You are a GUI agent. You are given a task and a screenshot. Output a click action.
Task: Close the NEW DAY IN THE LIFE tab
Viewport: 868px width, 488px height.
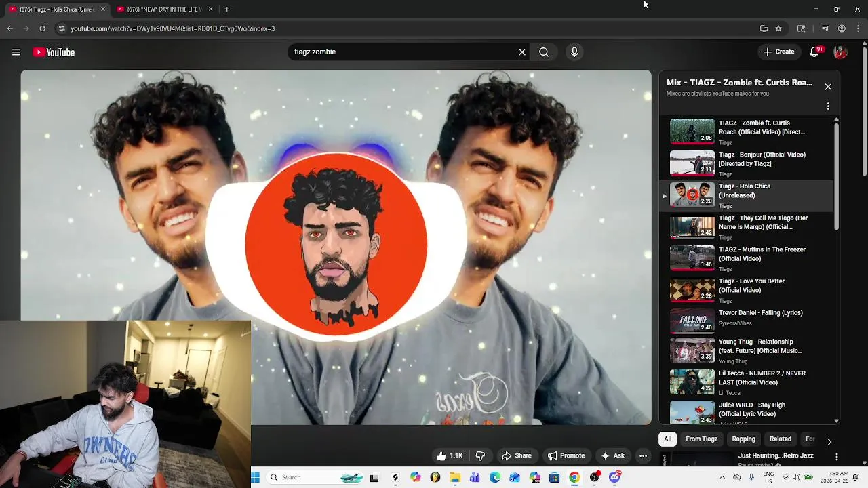(210, 9)
